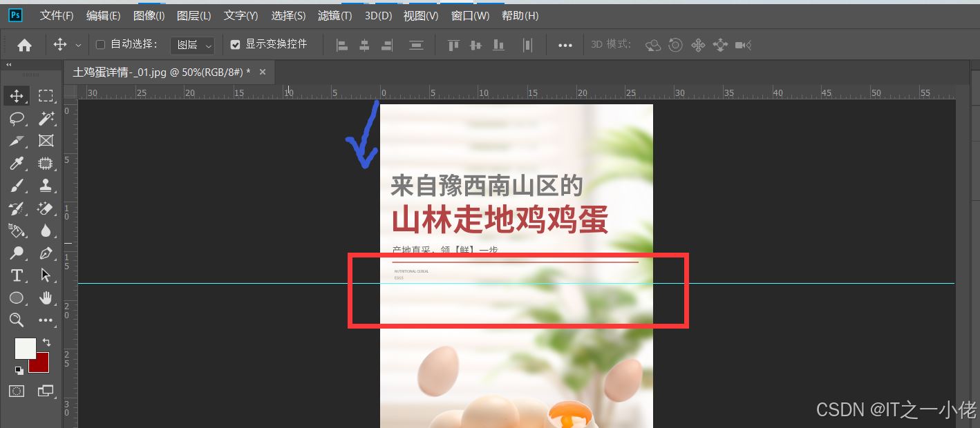Click the align vertical centers icon
980x428 pixels.
pos(475,45)
